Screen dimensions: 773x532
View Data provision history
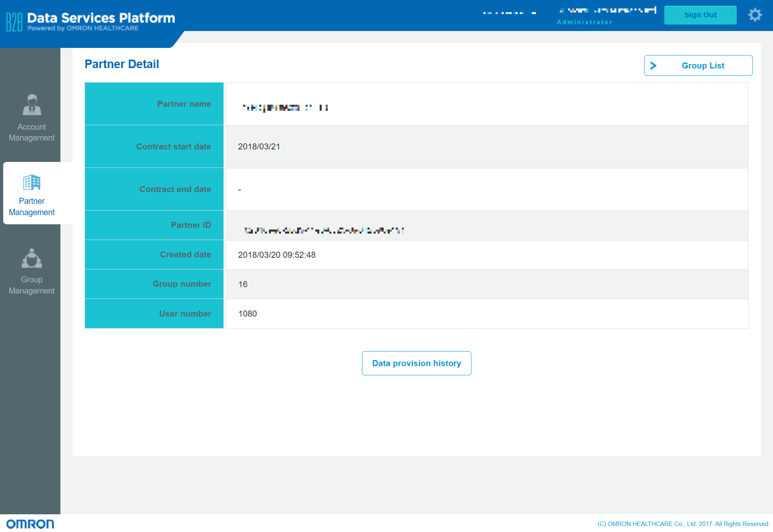(x=416, y=363)
